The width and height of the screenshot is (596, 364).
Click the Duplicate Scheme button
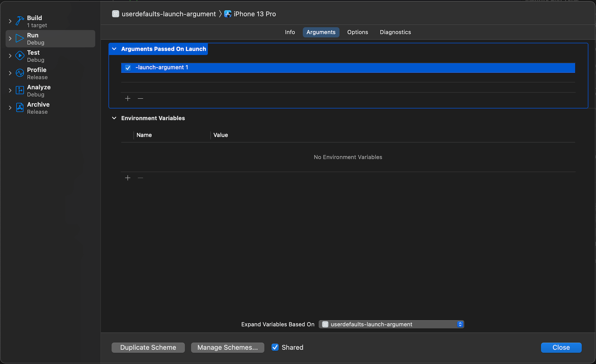point(148,348)
